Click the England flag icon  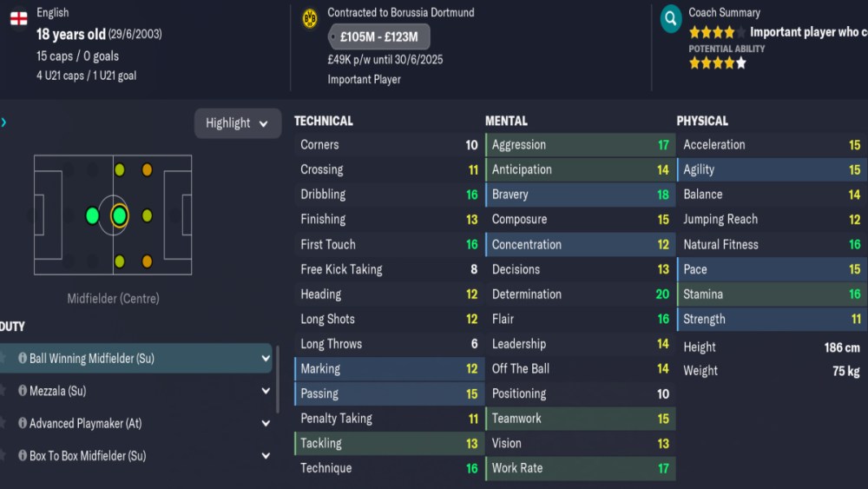pos(18,18)
